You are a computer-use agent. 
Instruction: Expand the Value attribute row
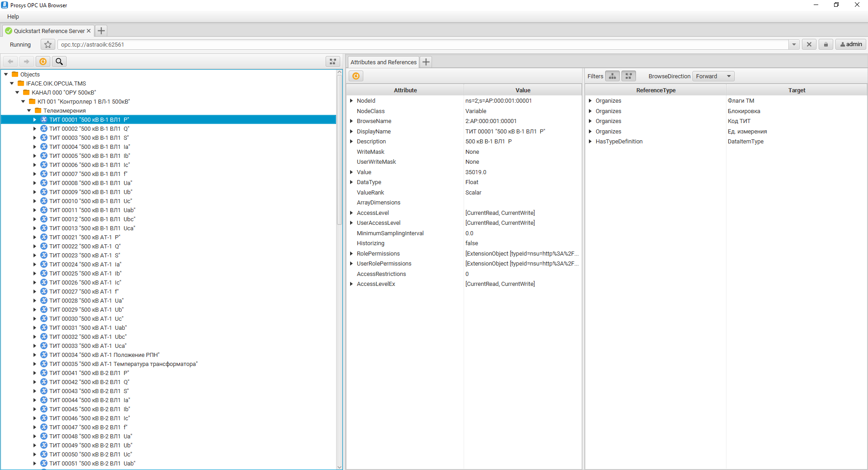(x=352, y=172)
